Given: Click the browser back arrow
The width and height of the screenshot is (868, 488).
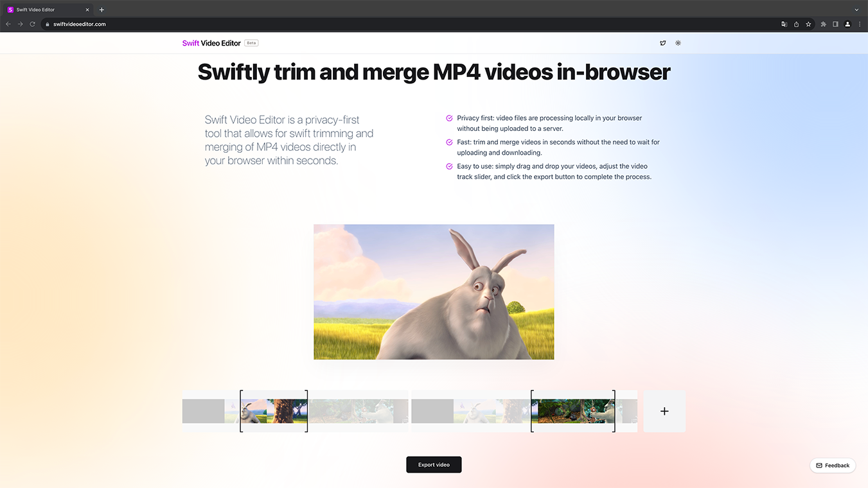Looking at the screenshot, I should pos(8,24).
